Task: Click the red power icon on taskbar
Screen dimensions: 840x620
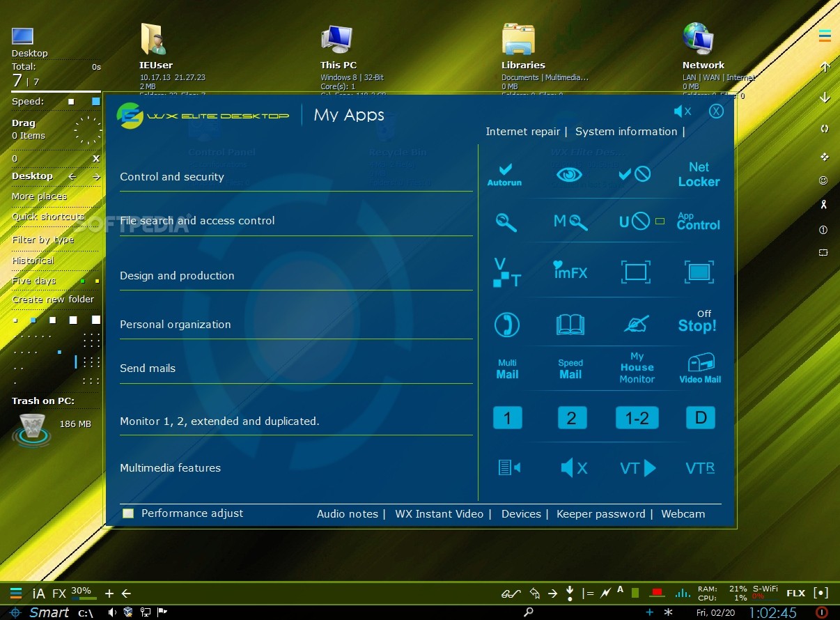Action: point(822,612)
